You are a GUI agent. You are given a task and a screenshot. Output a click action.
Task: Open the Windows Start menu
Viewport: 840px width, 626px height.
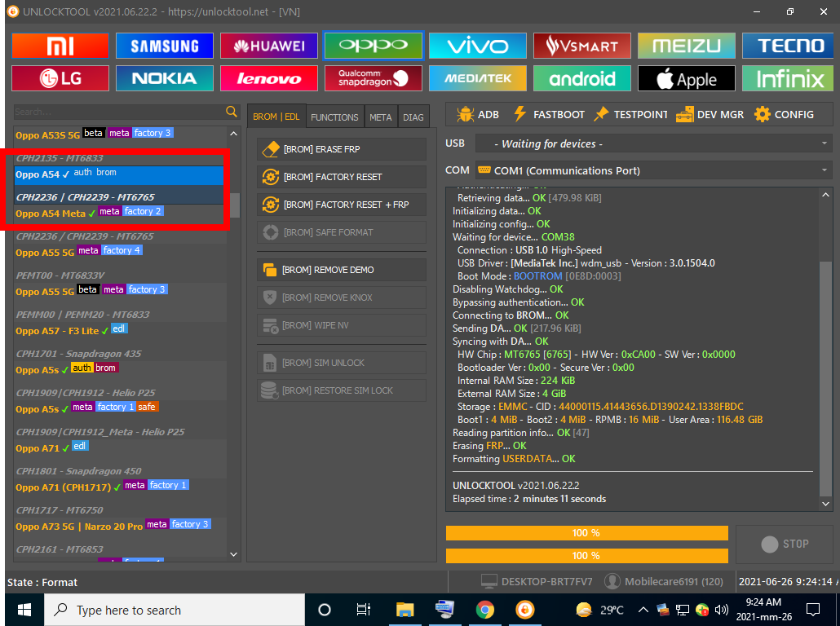click(24, 610)
